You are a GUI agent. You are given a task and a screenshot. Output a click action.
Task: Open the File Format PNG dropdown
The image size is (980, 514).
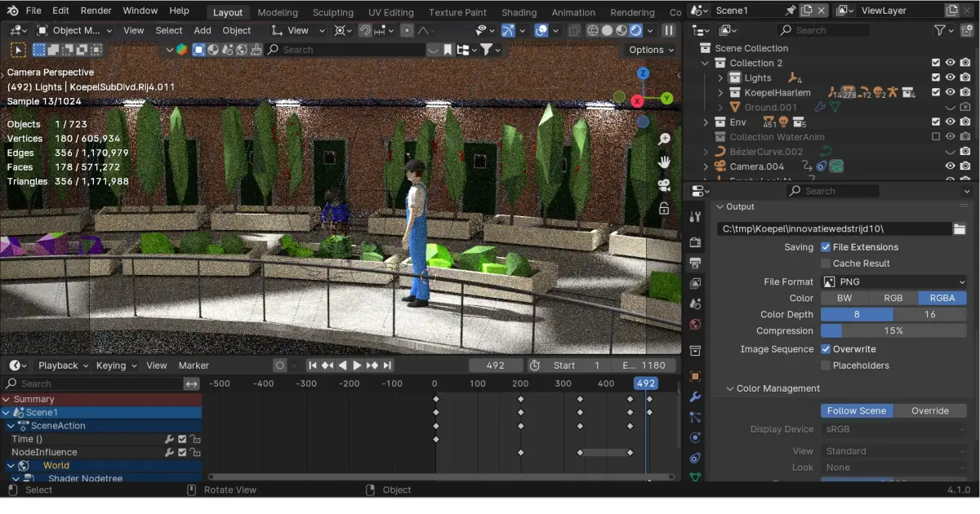893,281
